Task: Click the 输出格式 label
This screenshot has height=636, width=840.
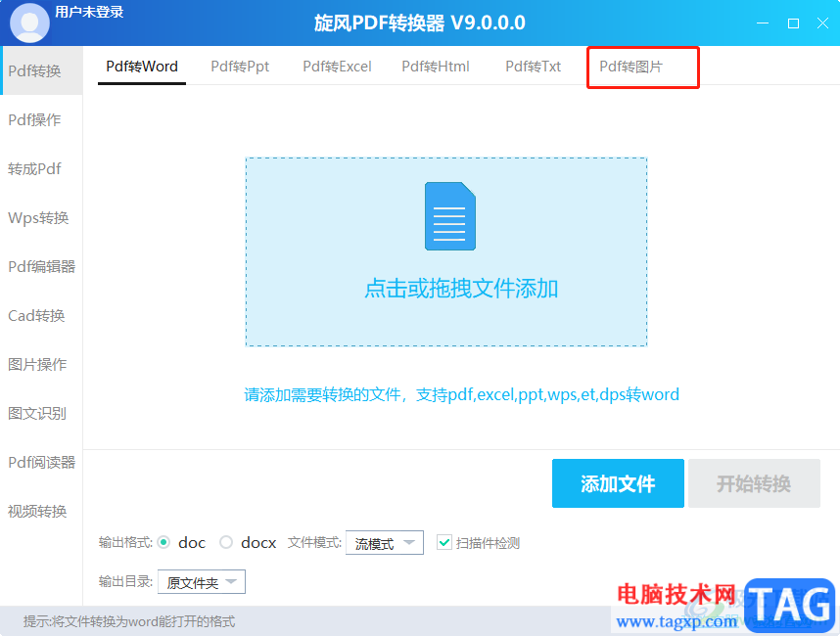Action: point(125,542)
